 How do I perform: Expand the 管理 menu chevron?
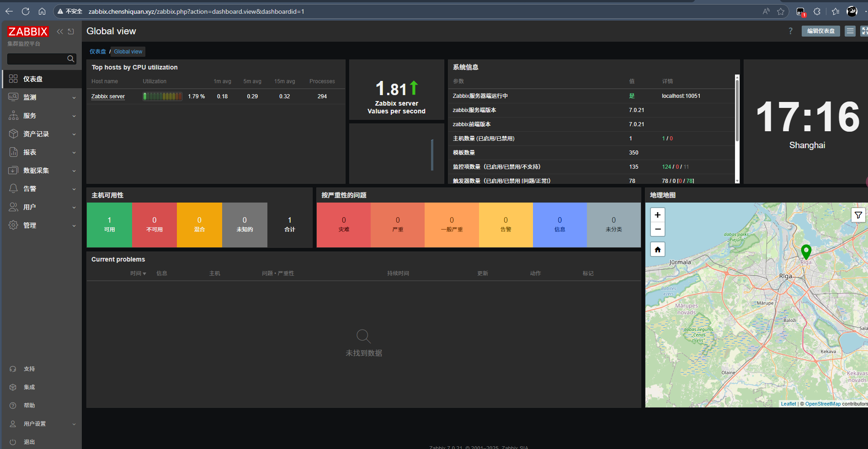tap(74, 225)
